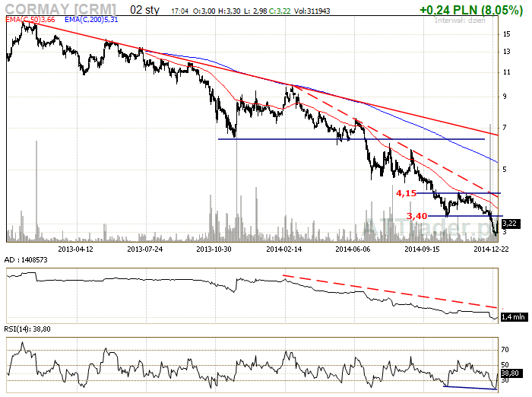Screen dimensions: 532x397
Task: Click RSI axis level 50
Action: [x=505, y=365]
